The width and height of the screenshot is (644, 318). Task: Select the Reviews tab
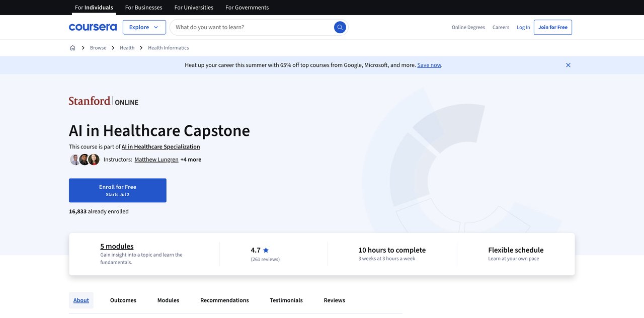[335, 300]
